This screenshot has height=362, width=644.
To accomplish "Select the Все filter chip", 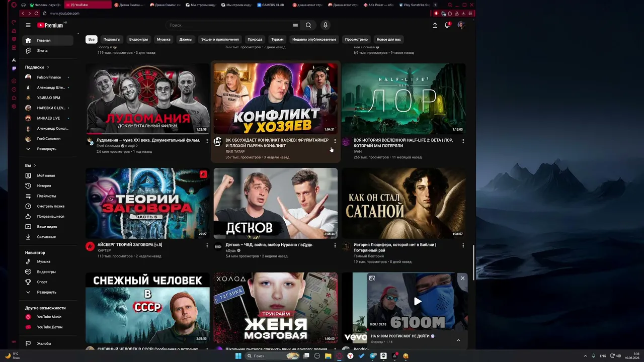I will (x=92, y=39).
